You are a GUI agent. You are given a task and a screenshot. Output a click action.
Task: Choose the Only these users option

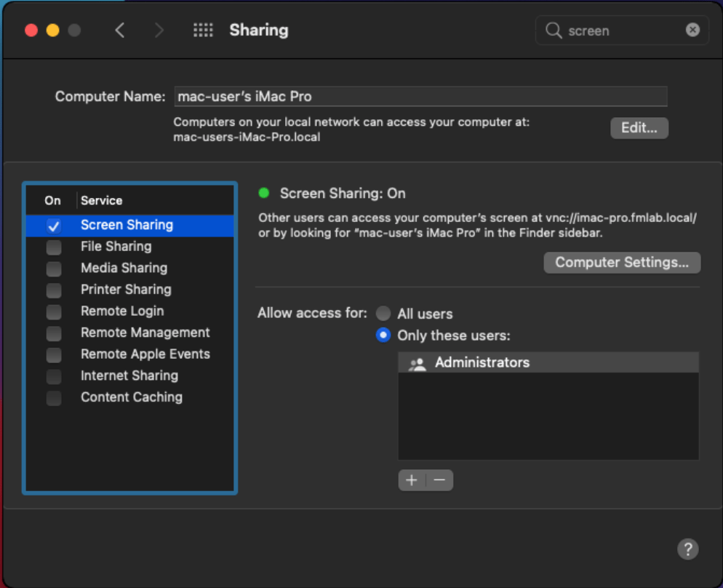(383, 335)
